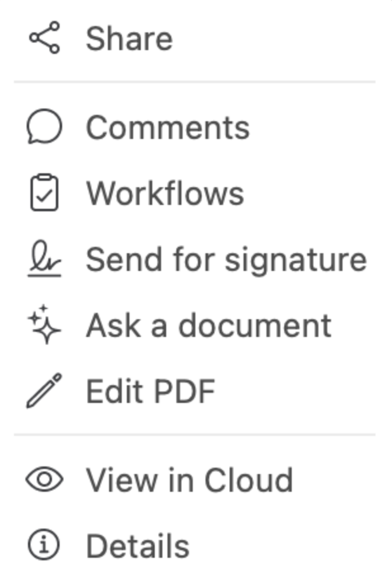Viewport: 392px width, 580px height.
Task: Click the clipboard Workflows icon
Action: (43, 192)
